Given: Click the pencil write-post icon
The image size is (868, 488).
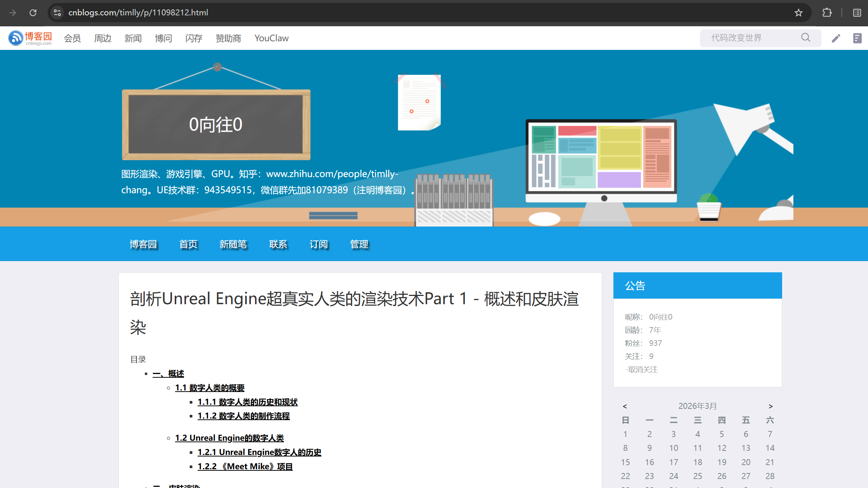Looking at the screenshot, I should tap(836, 38).
